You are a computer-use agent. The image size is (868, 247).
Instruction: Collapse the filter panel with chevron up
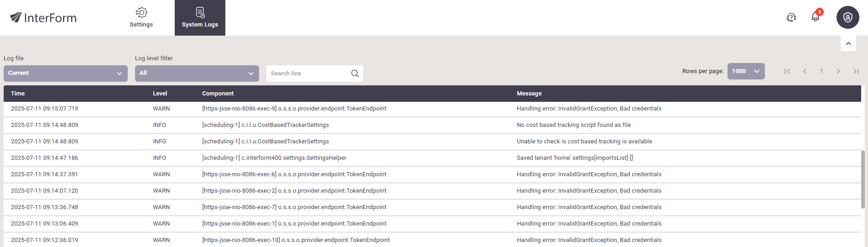coord(848,43)
